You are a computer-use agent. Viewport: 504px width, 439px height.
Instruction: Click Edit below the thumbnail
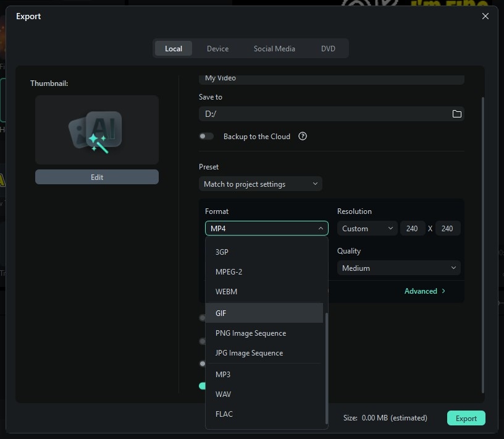pos(97,177)
